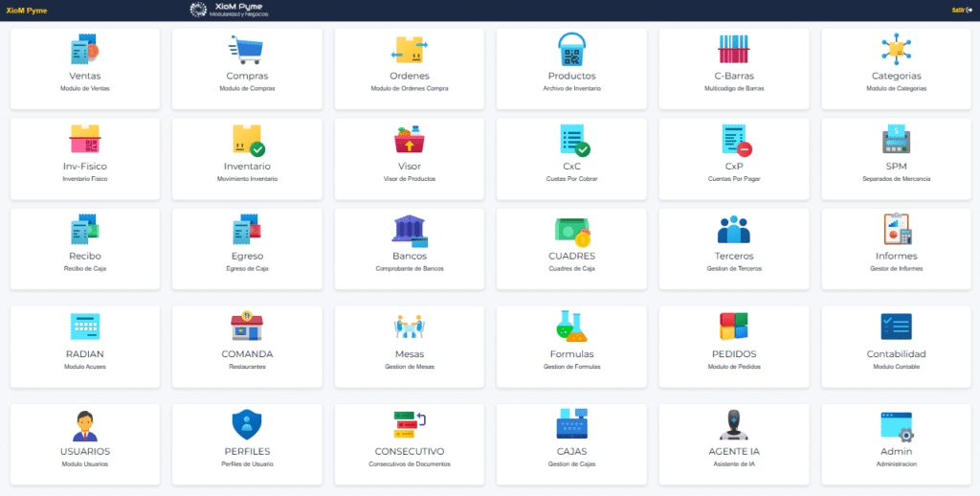Click the XioM Pyme brand link
980x496 pixels.
pyautogui.click(x=26, y=11)
